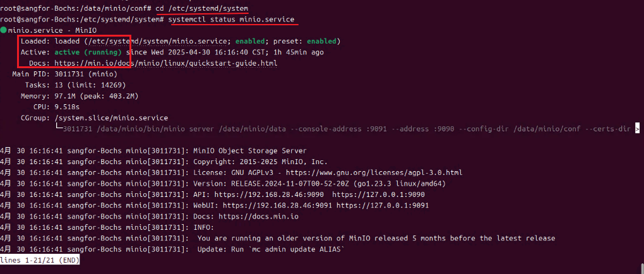644x274 pixels.
Task: Click the CGroup path /system.slice/minio.service
Action: [x=111, y=118]
